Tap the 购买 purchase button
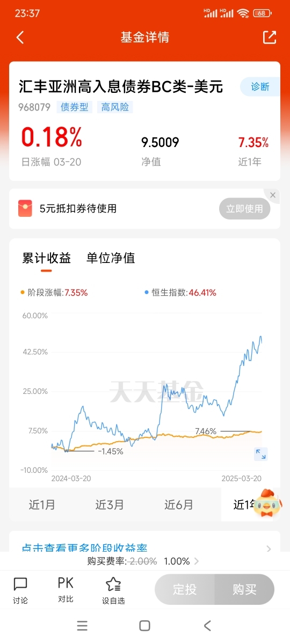290x644 pixels. 244,590
